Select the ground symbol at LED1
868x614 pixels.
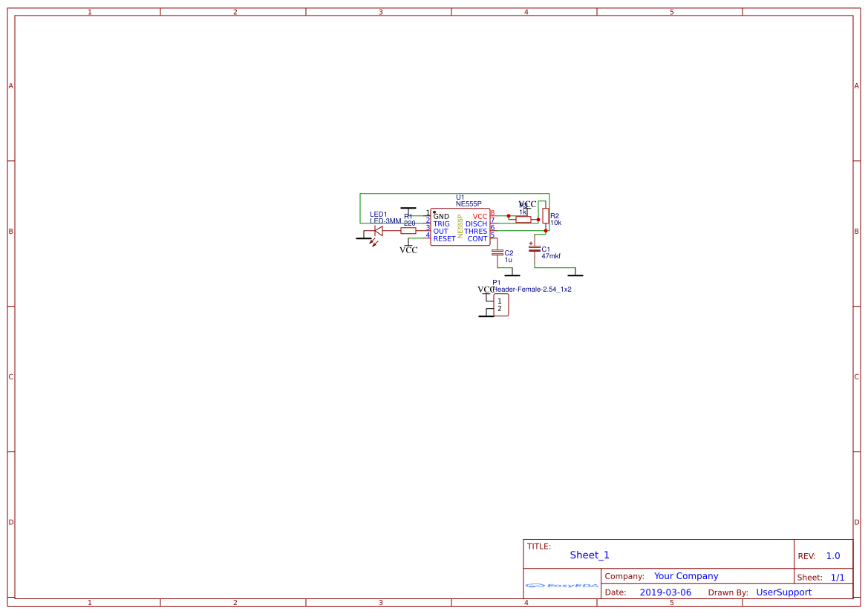pyautogui.click(x=364, y=237)
